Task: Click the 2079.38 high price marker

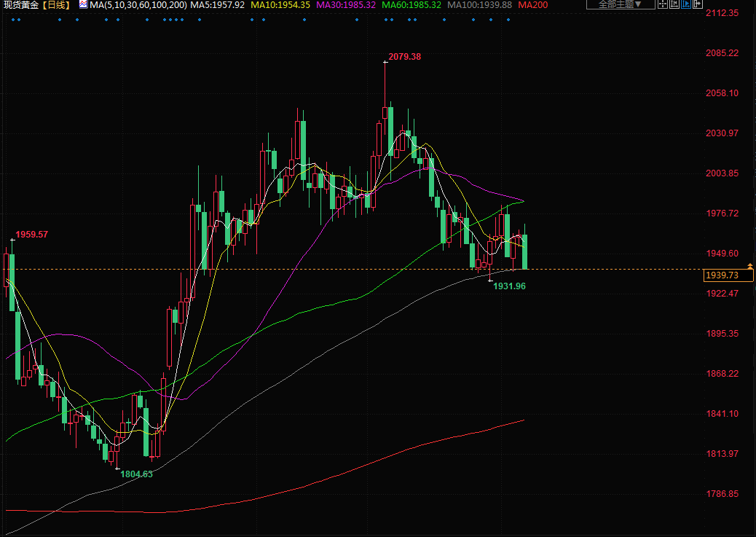Action: coord(405,57)
